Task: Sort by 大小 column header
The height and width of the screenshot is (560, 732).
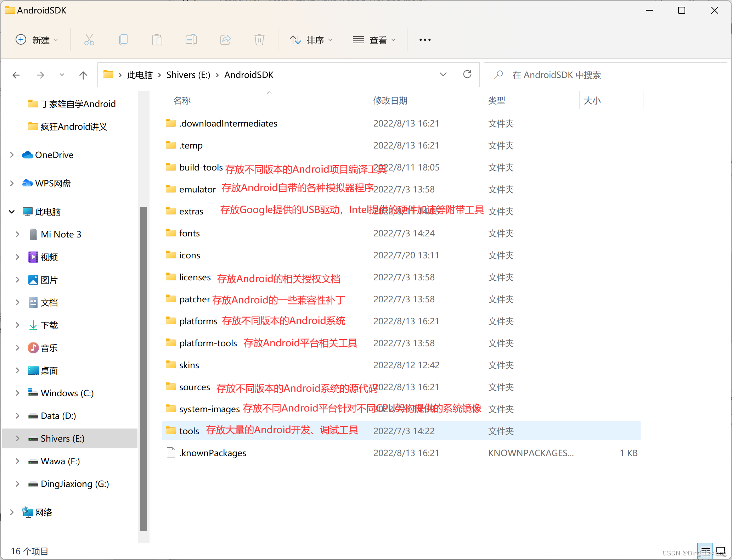Action: tap(592, 101)
